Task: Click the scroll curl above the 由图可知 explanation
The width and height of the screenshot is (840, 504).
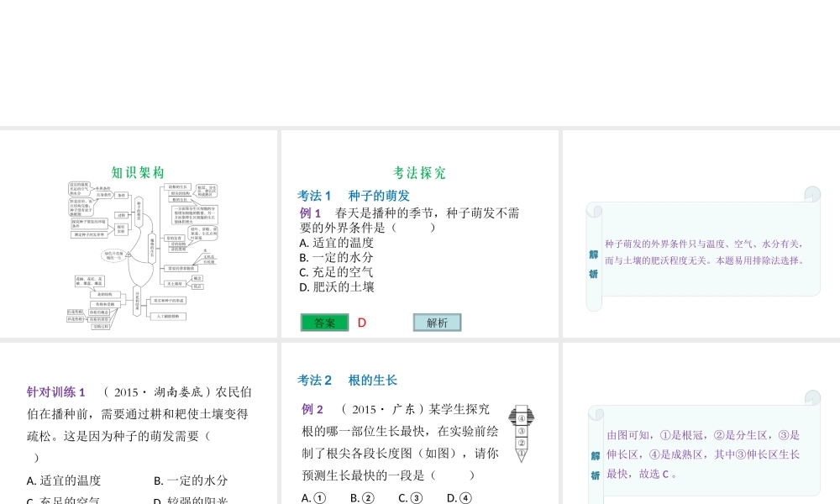Action: [x=812, y=397]
